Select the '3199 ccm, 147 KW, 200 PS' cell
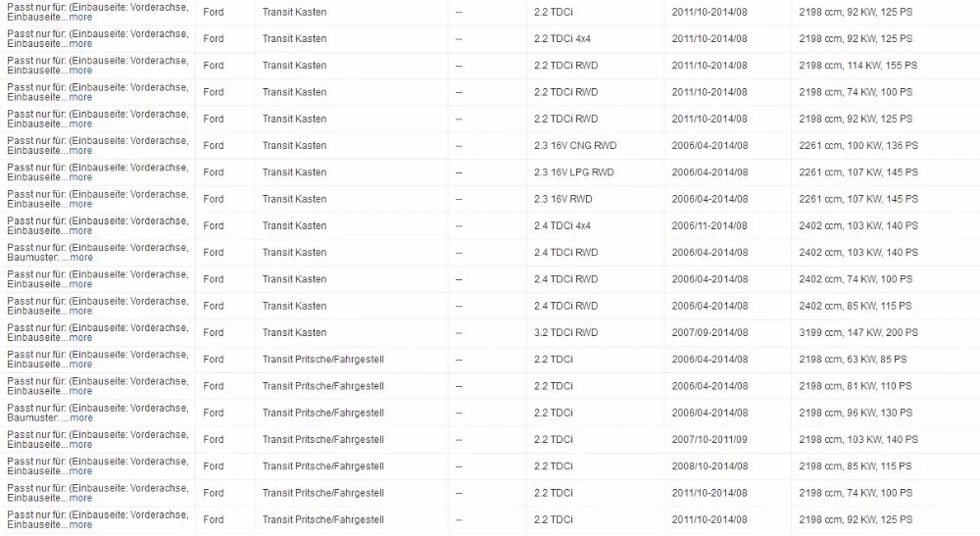This screenshot has width=980, height=536. (x=858, y=333)
